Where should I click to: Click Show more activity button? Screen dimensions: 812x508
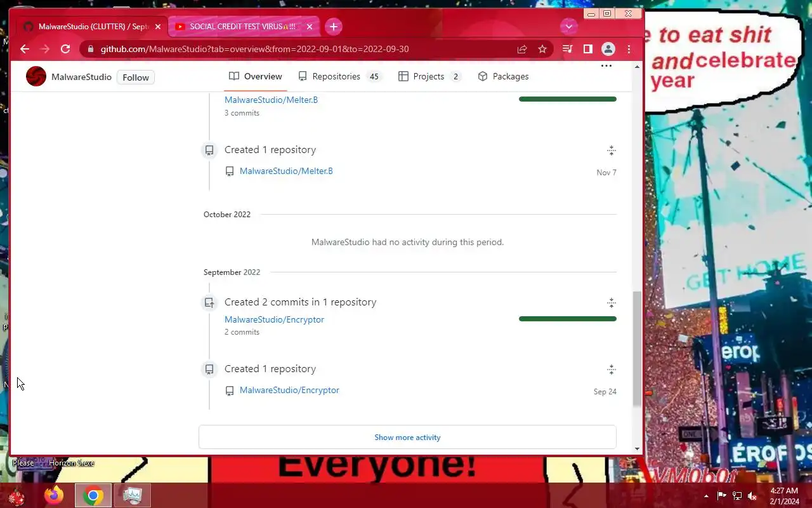pyautogui.click(x=407, y=438)
